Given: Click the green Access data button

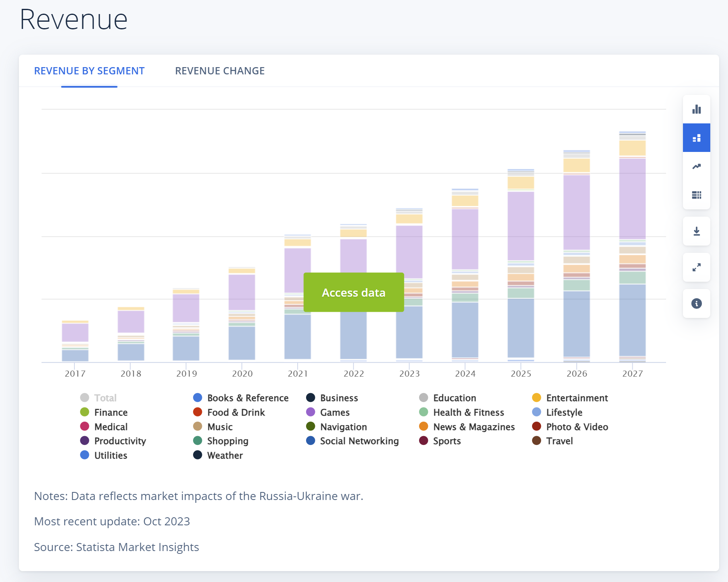Looking at the screenshot, I should [x=354, y=292].
